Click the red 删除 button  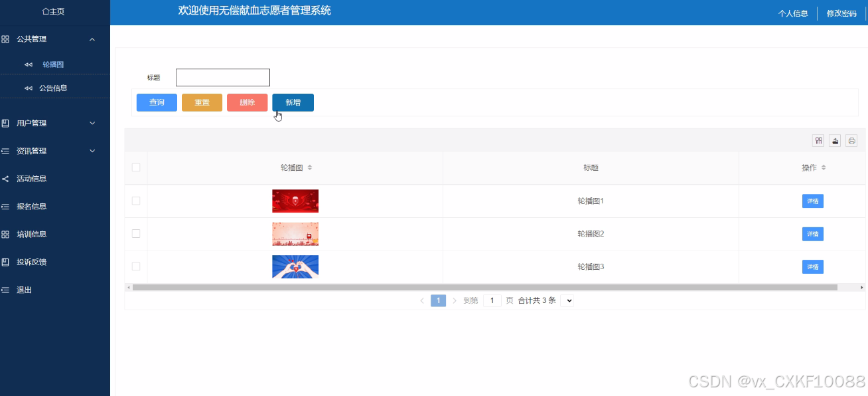pos(247,102)
